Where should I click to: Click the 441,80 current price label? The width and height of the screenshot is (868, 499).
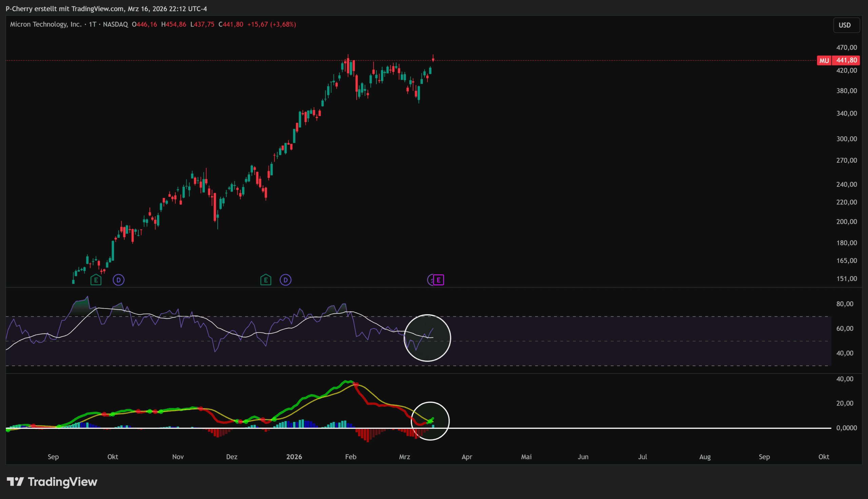846,60
